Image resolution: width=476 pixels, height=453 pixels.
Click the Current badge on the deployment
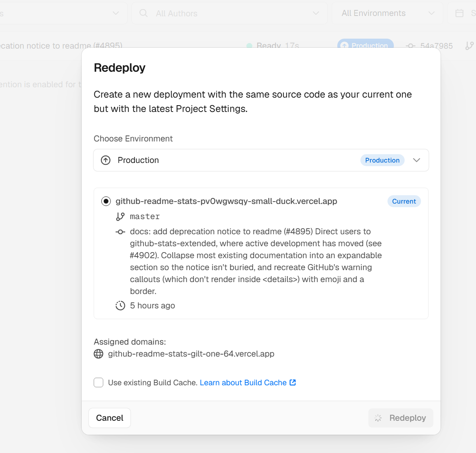pyautogui.click(x=404, y=201)
